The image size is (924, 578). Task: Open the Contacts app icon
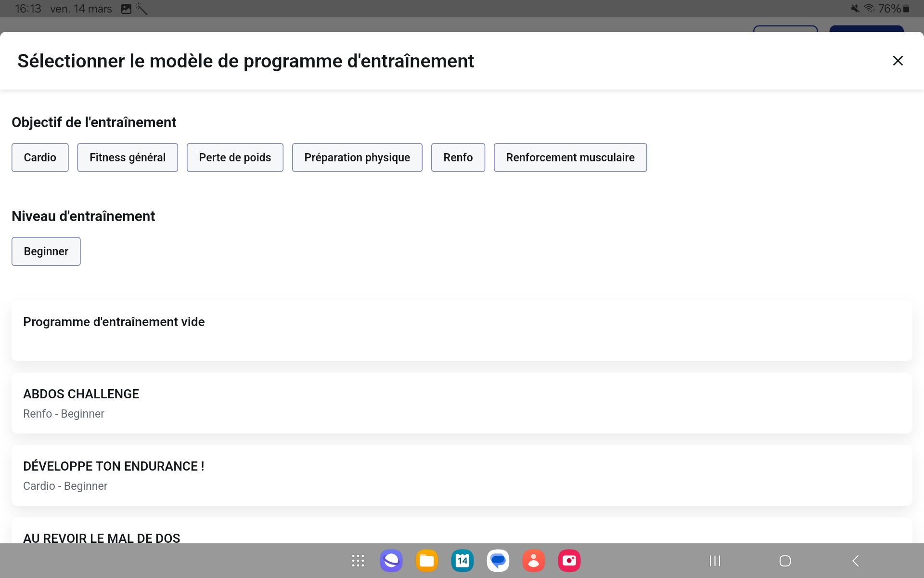tap(534, 561)
